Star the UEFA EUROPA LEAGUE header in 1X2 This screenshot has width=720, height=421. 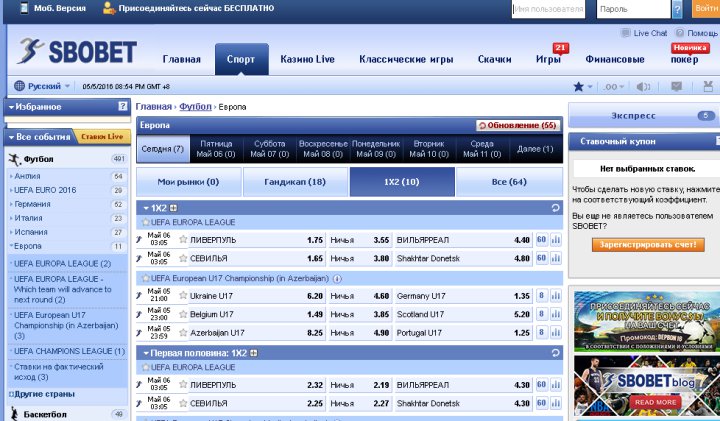[146, 222]
